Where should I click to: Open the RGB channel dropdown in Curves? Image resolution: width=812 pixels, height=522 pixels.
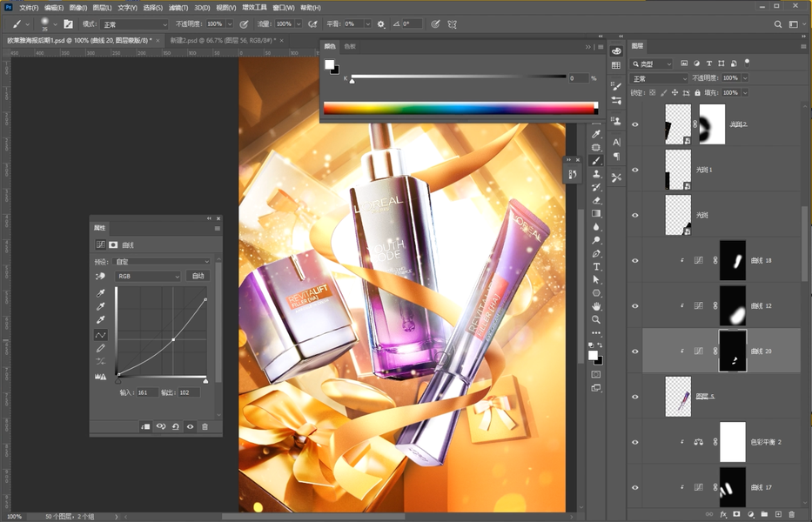coord(148,276)
